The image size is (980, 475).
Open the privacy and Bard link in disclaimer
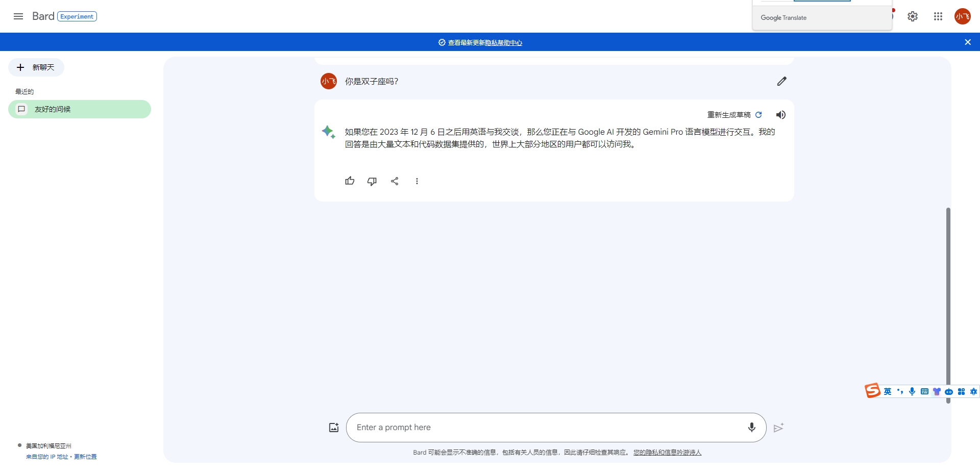[668, 453]
